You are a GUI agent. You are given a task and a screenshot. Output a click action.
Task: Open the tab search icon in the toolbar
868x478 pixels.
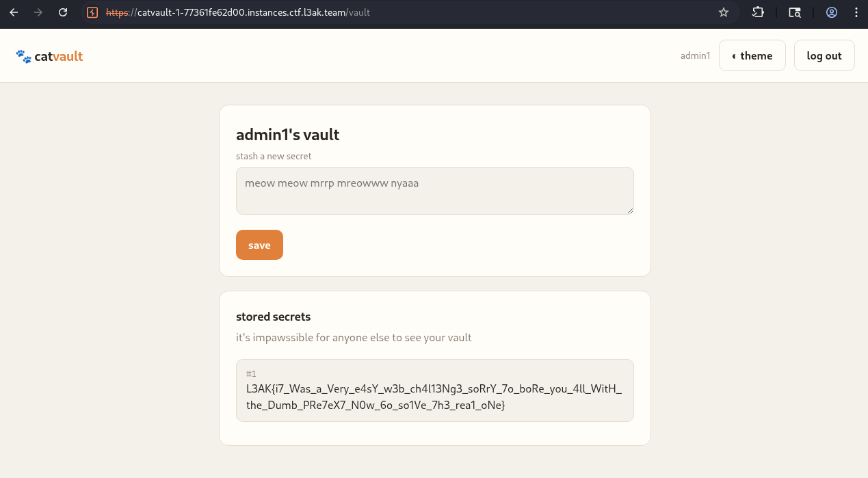click(x=794, y=12)
